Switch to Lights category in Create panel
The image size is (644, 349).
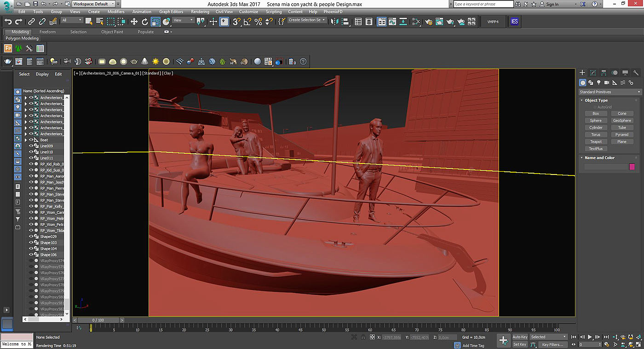click(598, 83)
